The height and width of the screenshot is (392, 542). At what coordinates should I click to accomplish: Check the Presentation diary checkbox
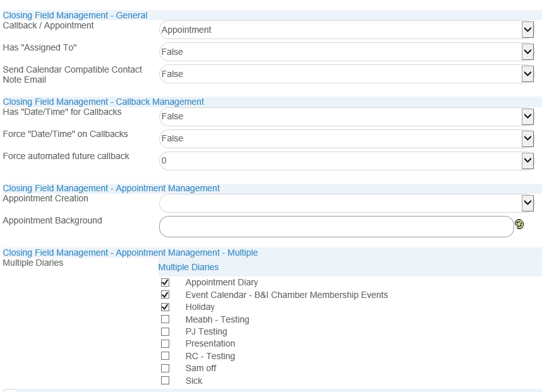pos(166,343)
